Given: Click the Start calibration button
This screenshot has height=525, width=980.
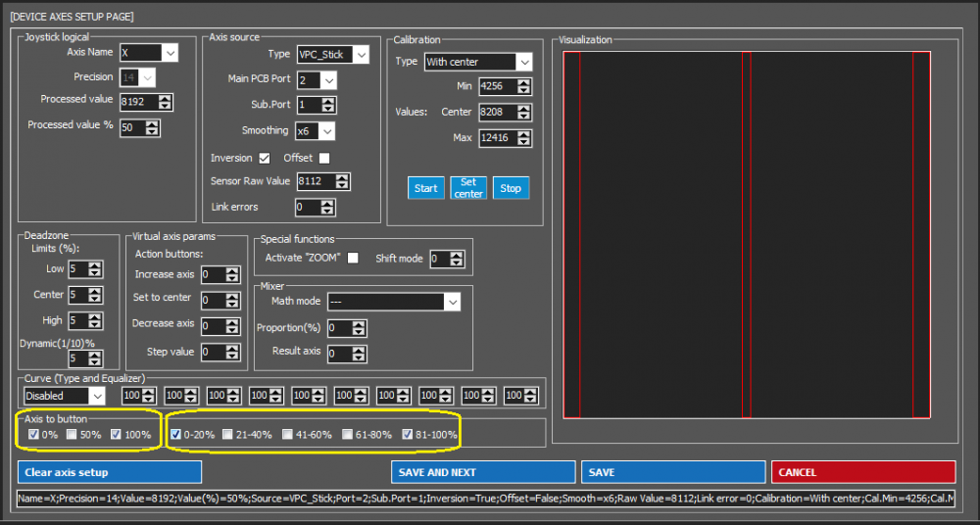Looking at the screenshot, I should [x=425, y=188].
